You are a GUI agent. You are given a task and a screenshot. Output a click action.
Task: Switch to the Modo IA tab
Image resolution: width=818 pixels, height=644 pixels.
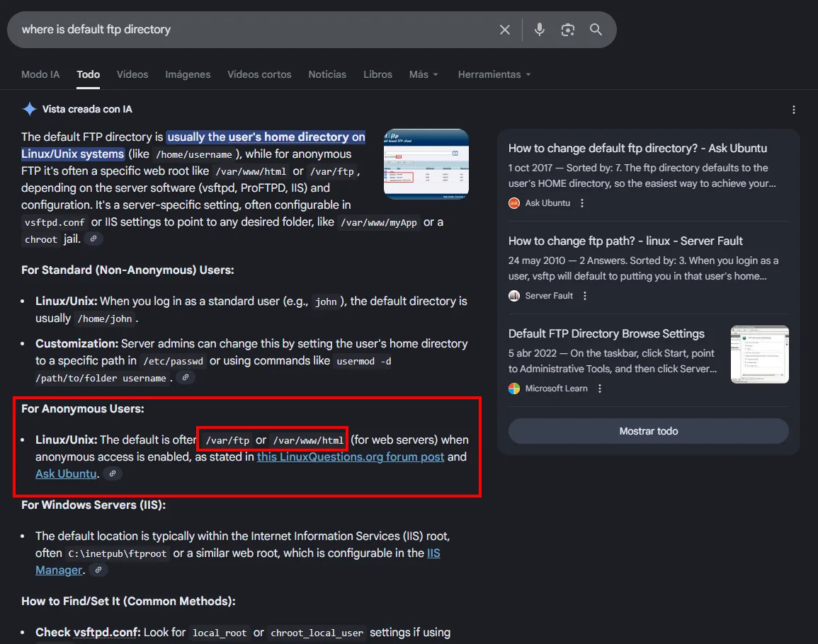click(x=40, y=74)
